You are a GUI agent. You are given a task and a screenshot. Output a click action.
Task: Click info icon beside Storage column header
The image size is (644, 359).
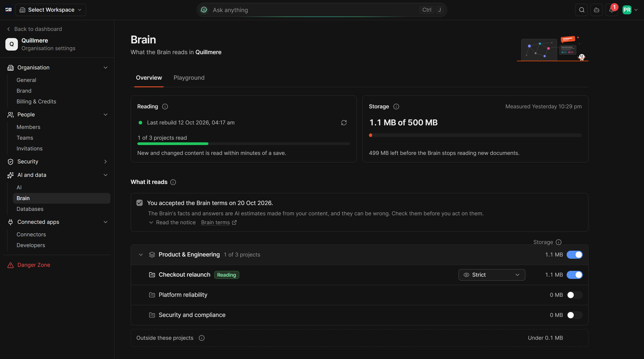(559, 242)
